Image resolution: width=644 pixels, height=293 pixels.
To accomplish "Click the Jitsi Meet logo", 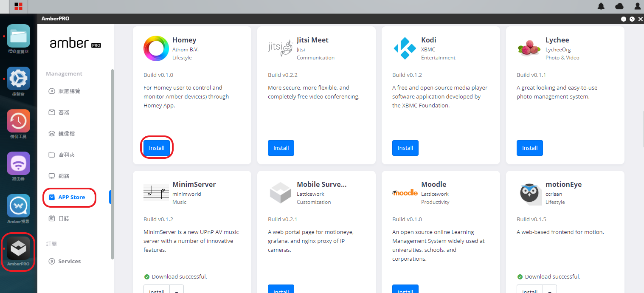I will (x=281, y=48).
